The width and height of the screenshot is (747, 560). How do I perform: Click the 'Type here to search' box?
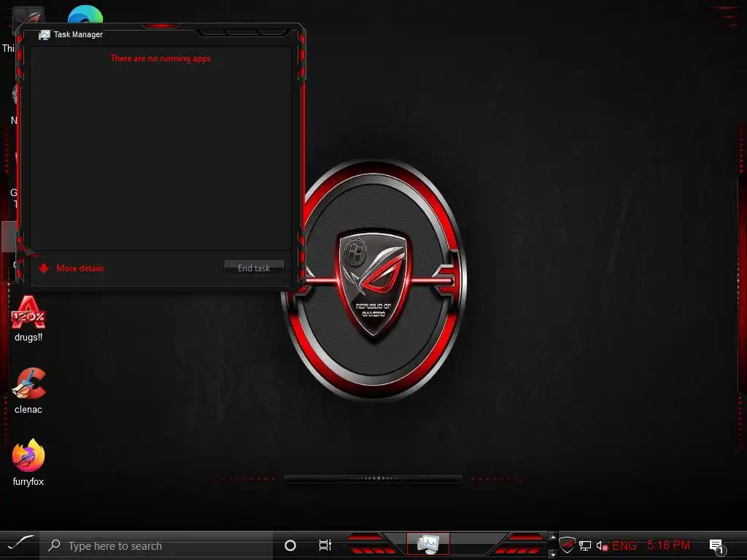[156, 545]
